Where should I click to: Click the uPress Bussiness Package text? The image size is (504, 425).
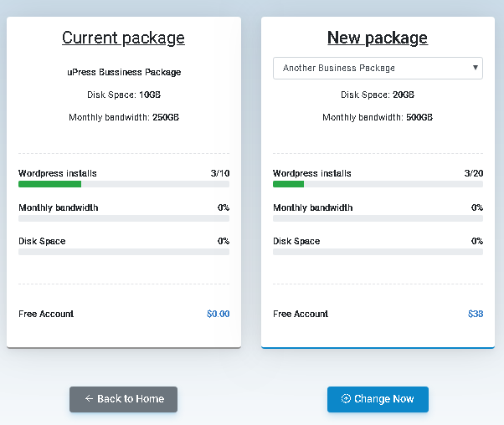[124, 72]
